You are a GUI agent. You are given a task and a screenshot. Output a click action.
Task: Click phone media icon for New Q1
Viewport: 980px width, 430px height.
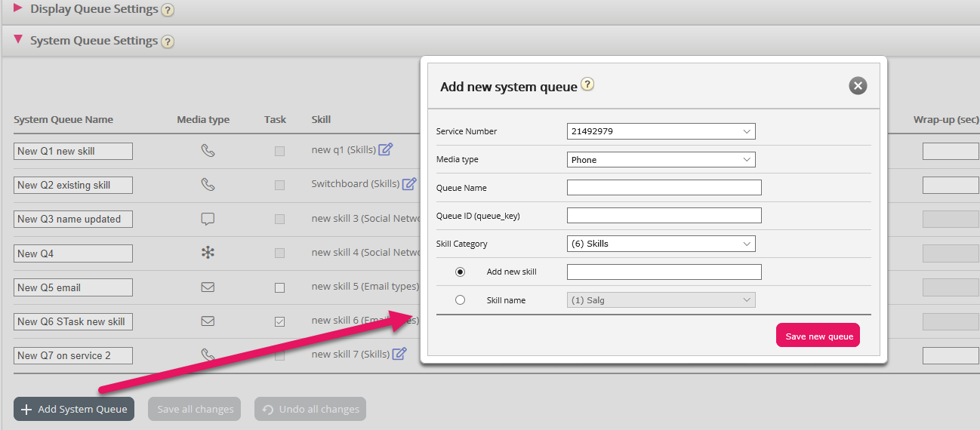[x=208, y=150]
